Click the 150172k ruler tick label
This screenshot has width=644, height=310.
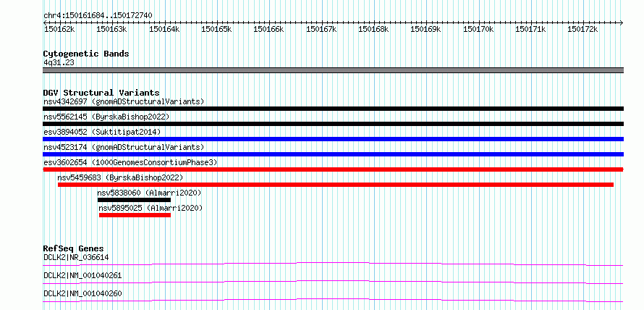click(582, 30)
